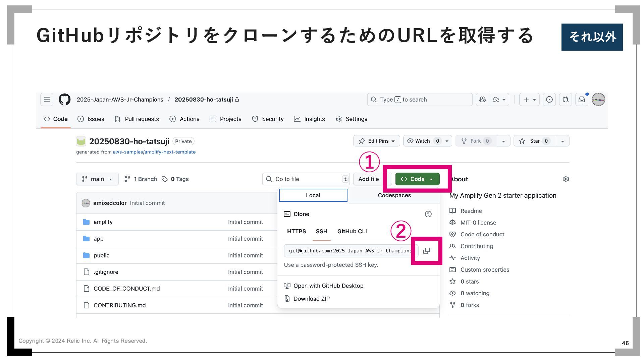Click the CODE_OF_CONDUCT.md file icon
This screenshot has width=644, height=362.
(86, 289)
